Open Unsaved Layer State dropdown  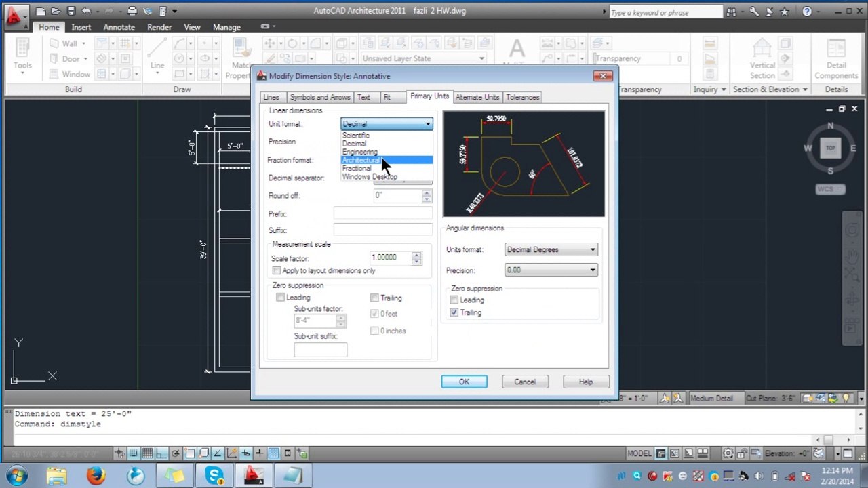422,58
